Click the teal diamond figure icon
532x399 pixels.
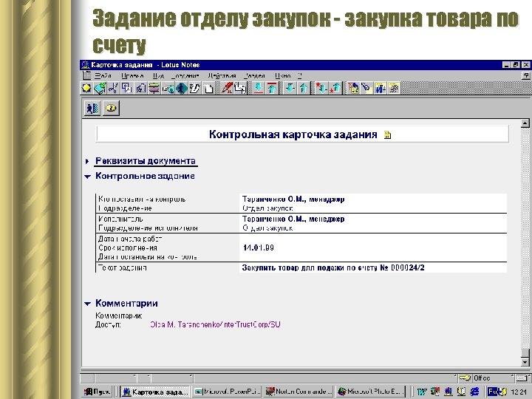point(182,88)
